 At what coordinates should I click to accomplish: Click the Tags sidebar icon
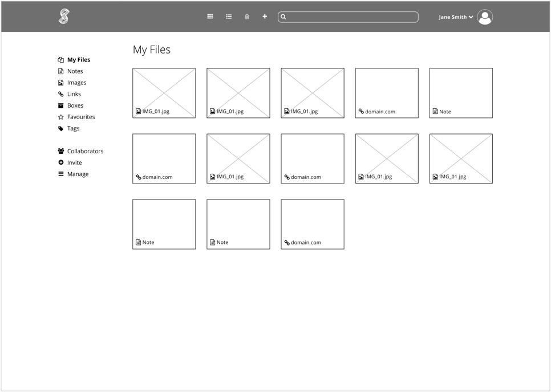(x=61, y=128)
